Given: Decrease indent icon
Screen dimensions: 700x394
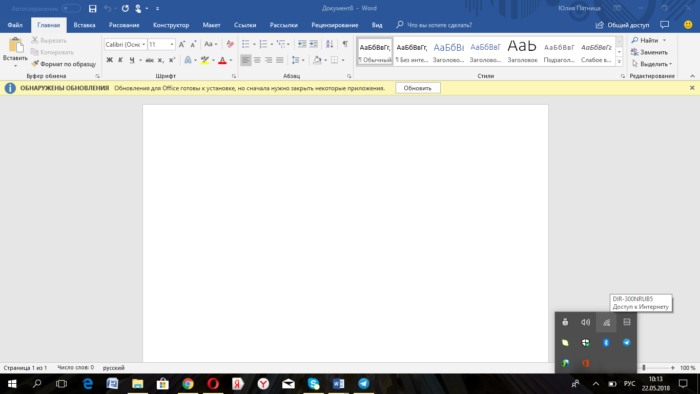Looking at the screenshot, I should (x=302, y=44).
